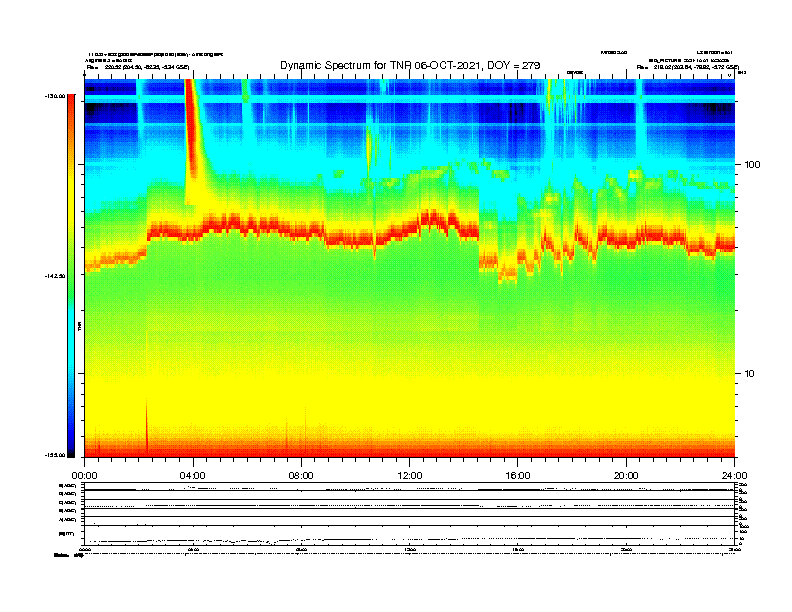Click the 20:00 time axis label
Image resolution: width=792 pixels, height=612 pixels.
(x=626, y=476)
